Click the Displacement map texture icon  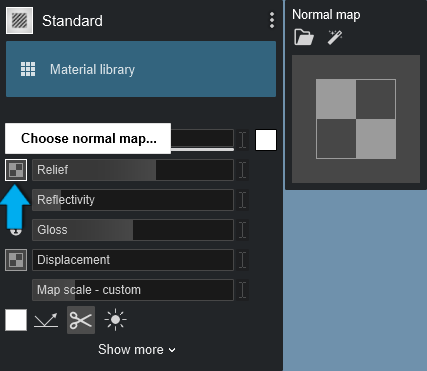pyautogui.click(x=16, y=260)
